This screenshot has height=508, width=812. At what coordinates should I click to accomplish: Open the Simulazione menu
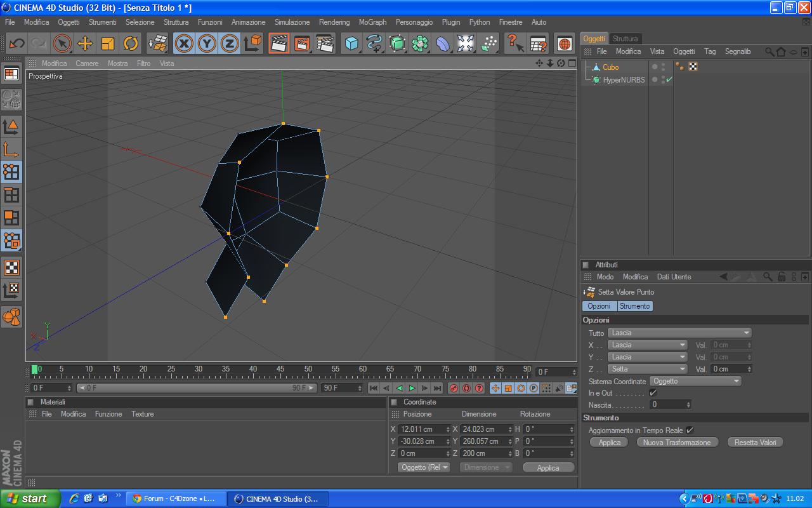[292, 22]
